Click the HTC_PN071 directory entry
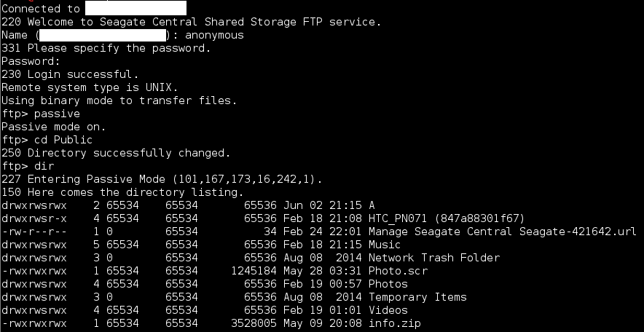The height and width of the screenshot is (332, 644). pos(447,218)
